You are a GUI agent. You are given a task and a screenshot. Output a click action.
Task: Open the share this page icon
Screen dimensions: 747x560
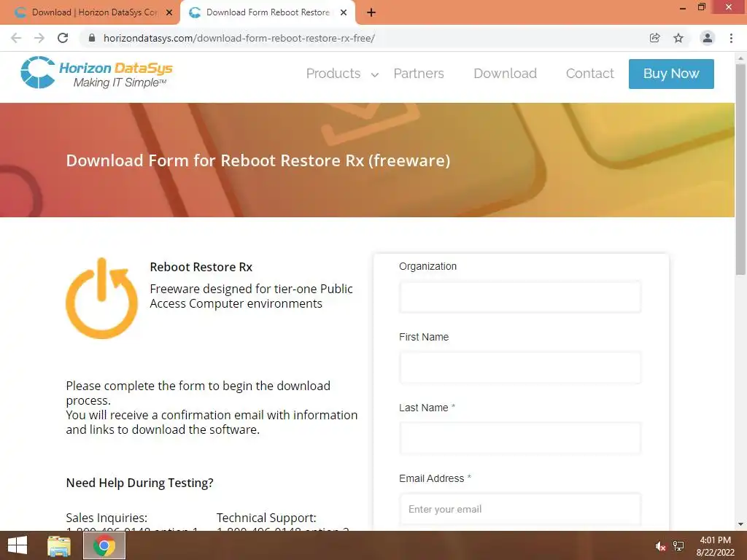654,38
